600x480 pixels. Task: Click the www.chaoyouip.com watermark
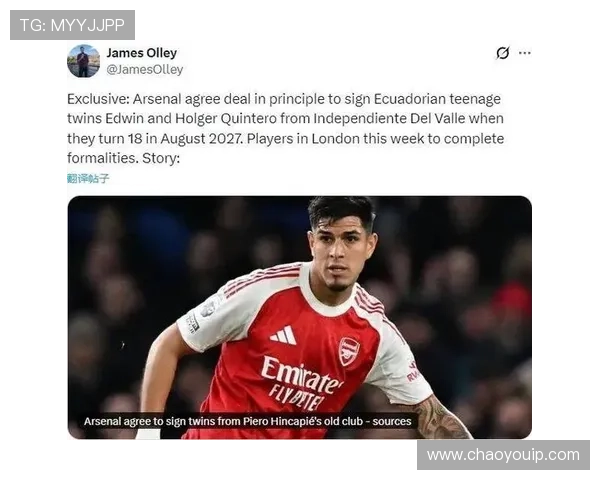pyautogui.click(x=503, y=455)
